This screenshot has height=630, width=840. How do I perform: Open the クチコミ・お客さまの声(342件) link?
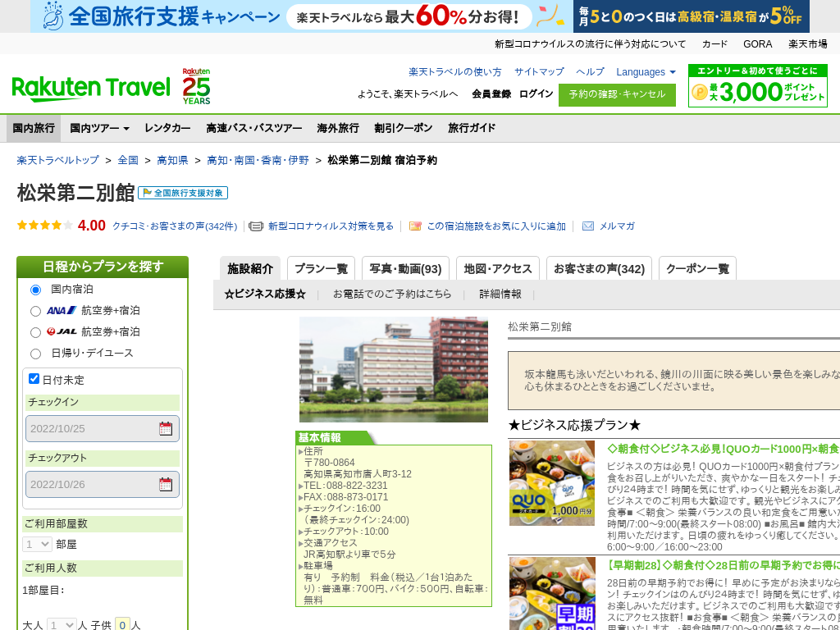(175, 226)
